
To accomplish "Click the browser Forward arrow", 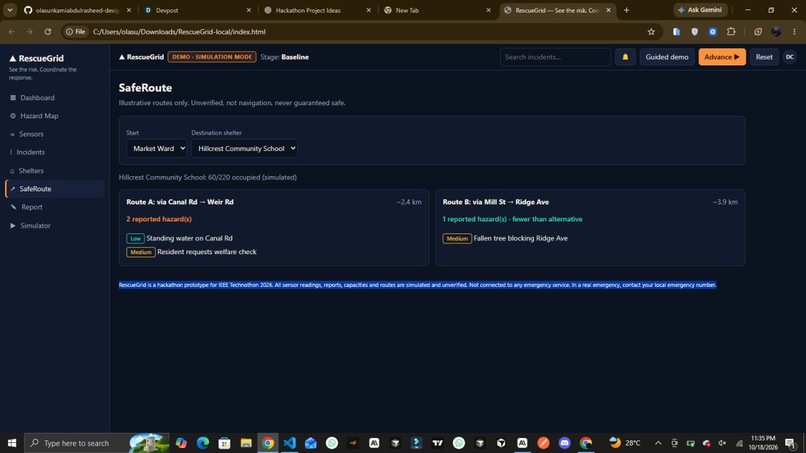I will (x=29, y=32).
